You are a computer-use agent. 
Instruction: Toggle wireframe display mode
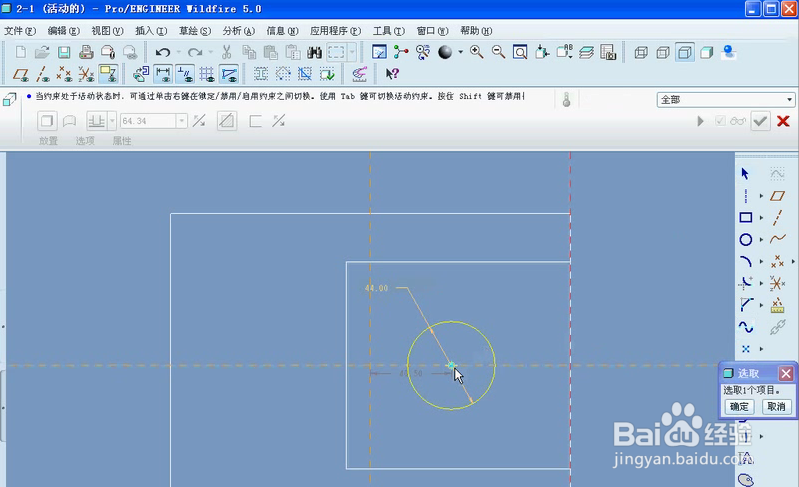(641, 52)
